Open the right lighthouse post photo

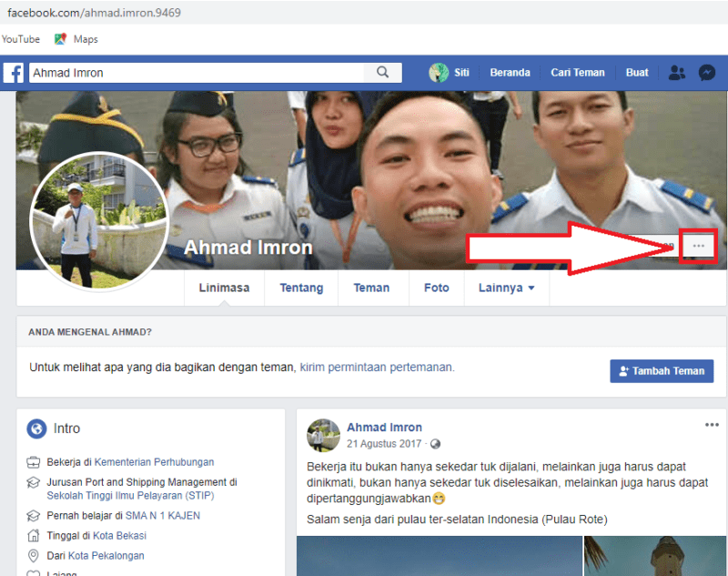click(655, 556)
